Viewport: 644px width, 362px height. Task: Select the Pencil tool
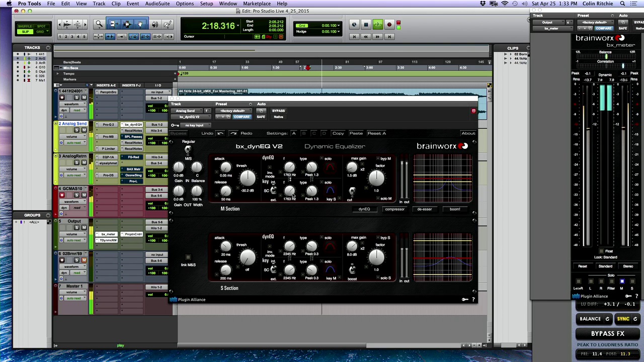pos(168,24)
